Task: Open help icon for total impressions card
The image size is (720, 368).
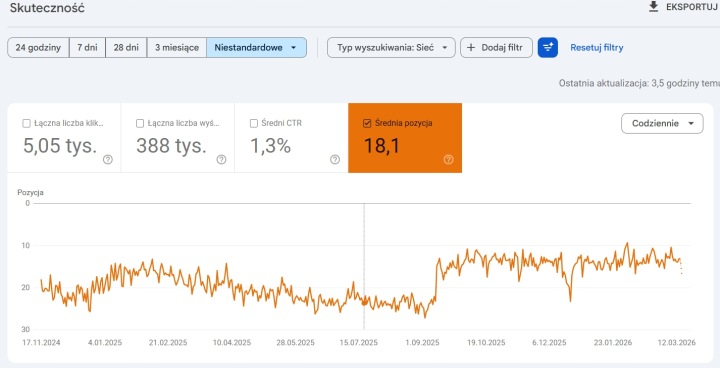Action: (x=221, y=159)
